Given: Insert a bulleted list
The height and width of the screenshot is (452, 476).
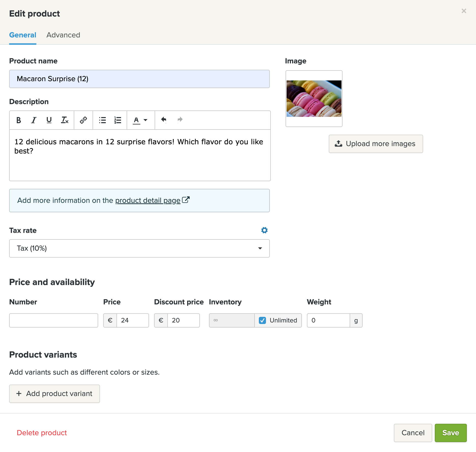Looking at the screenshot, I should [102, 120].
